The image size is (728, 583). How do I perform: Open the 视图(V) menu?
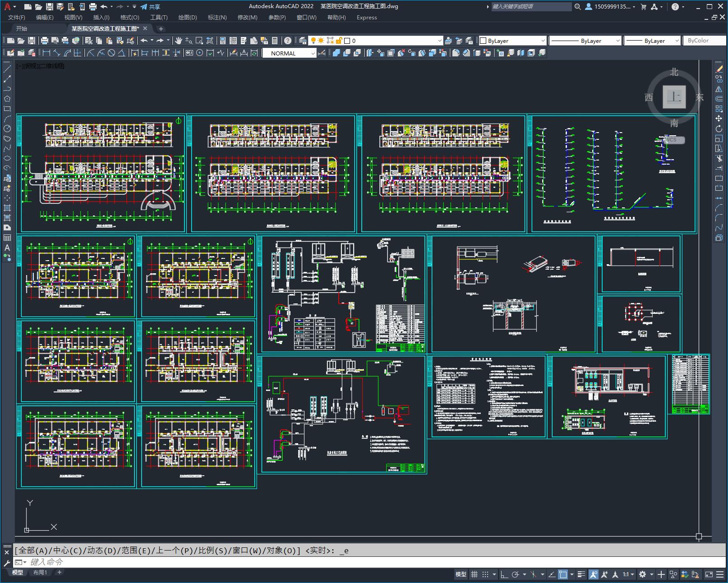coord(73,18)
